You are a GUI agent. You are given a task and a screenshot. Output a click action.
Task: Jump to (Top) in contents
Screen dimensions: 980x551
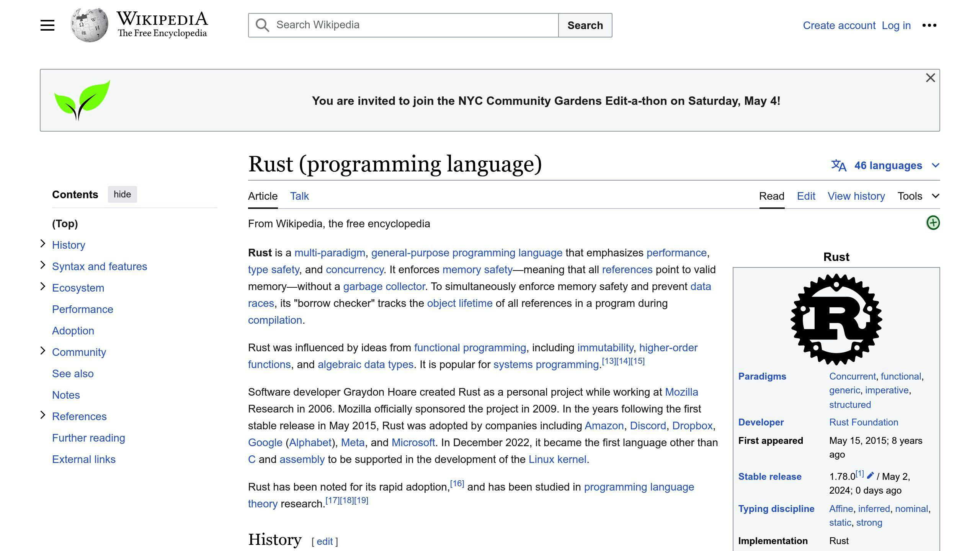65,224
